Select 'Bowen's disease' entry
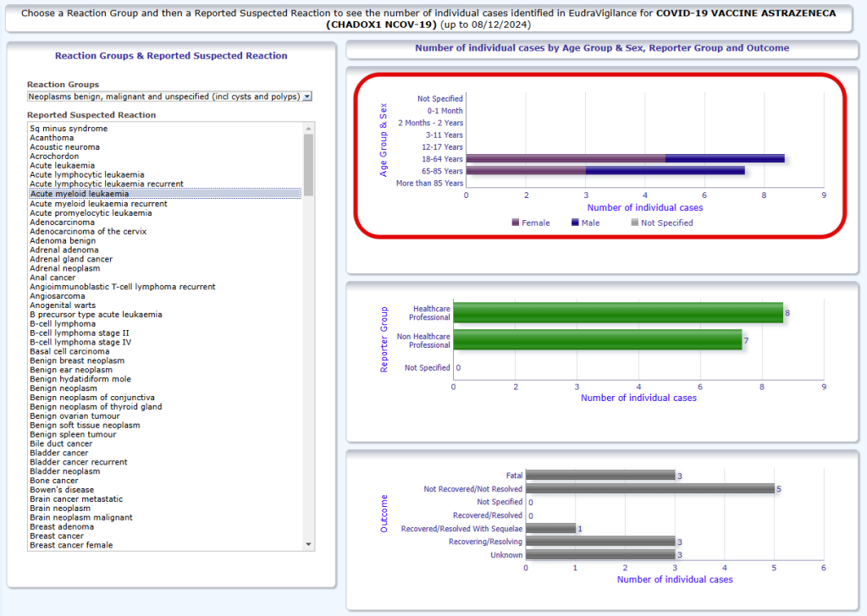The image size is (867, 616). coord(62,490)
